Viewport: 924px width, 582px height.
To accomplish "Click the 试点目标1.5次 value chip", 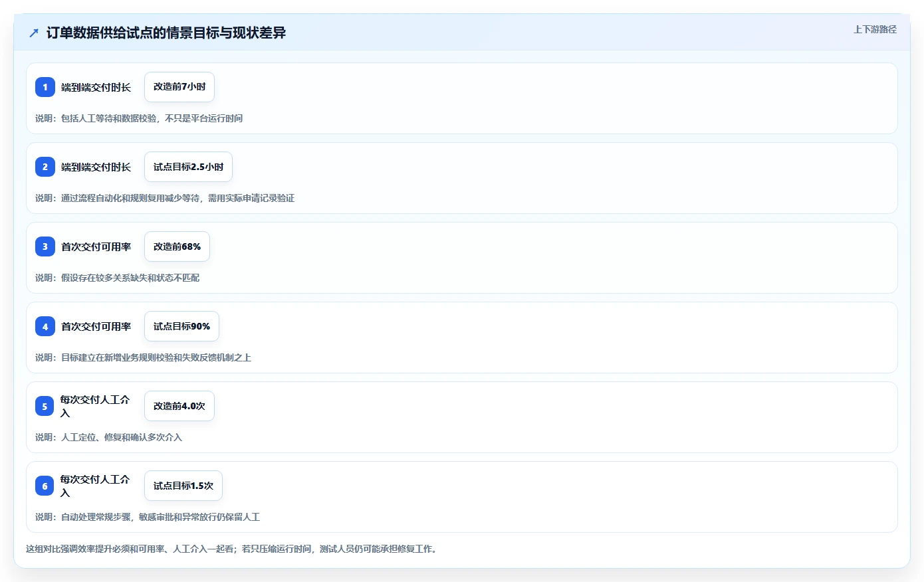I will [x=183, y=486].
